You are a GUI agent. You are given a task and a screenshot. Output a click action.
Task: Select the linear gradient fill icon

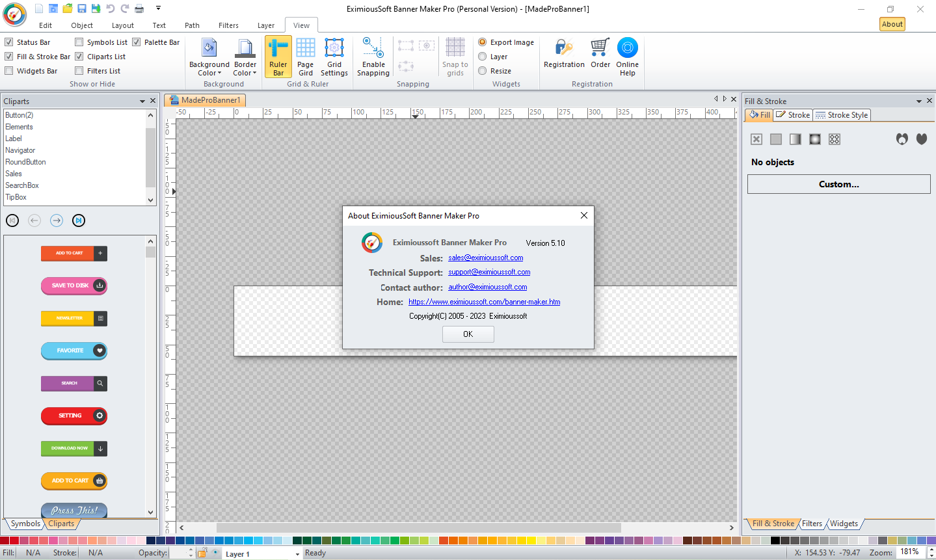pos(796,139)
